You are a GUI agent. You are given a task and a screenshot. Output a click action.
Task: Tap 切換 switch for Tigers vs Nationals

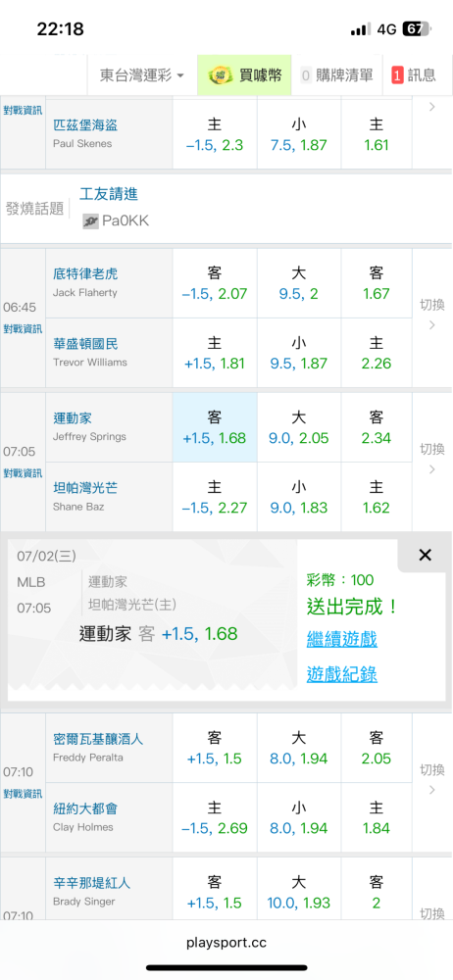tap(431, 315)
